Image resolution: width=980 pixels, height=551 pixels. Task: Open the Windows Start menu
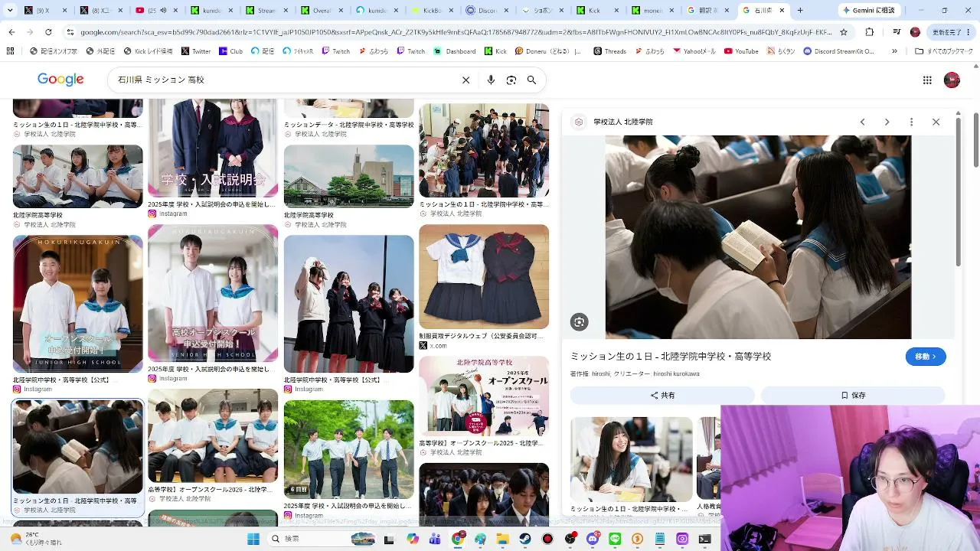click(x=253, y=539)
